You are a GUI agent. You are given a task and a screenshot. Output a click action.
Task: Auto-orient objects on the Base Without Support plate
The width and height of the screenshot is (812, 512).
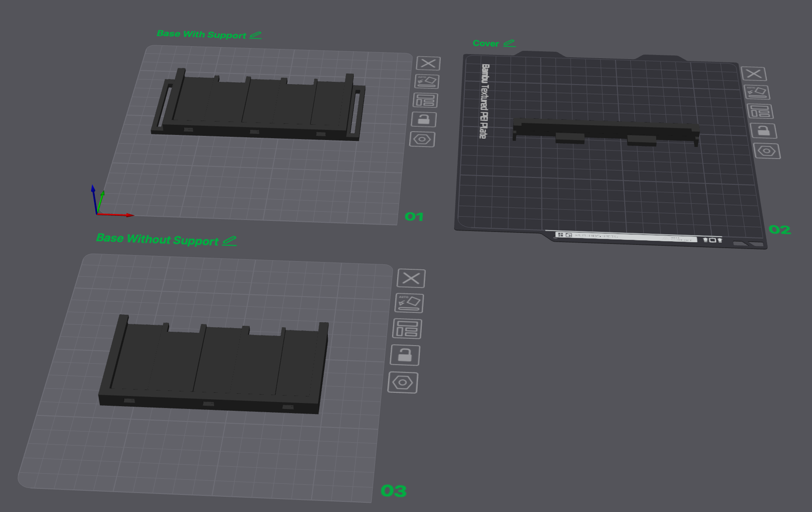(x=409, y=303)
